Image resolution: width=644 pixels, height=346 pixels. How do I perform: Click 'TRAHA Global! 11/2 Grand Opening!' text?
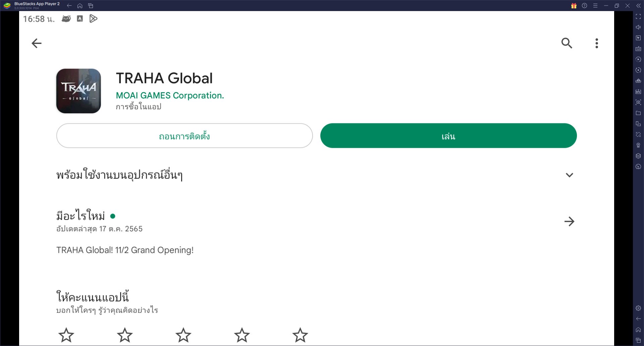coord(125,250)
